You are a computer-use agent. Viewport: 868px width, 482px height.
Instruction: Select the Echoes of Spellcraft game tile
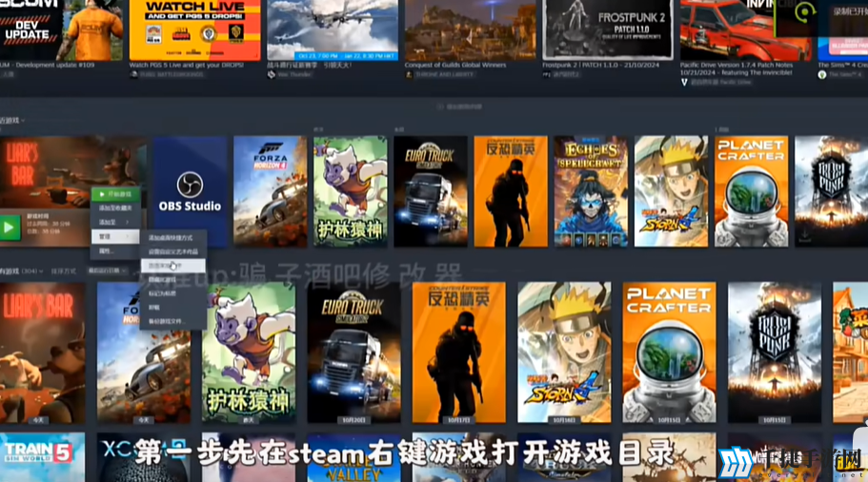[x=591, y=191]
